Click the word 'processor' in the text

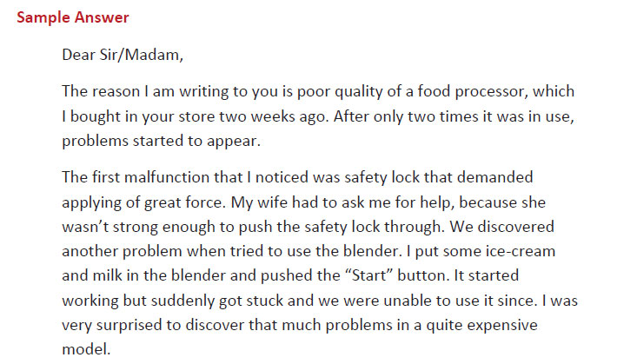(x=485, y=91)
